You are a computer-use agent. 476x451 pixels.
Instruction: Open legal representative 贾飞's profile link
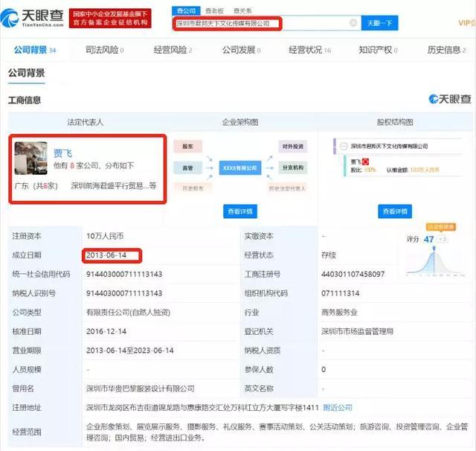point(62,153)
